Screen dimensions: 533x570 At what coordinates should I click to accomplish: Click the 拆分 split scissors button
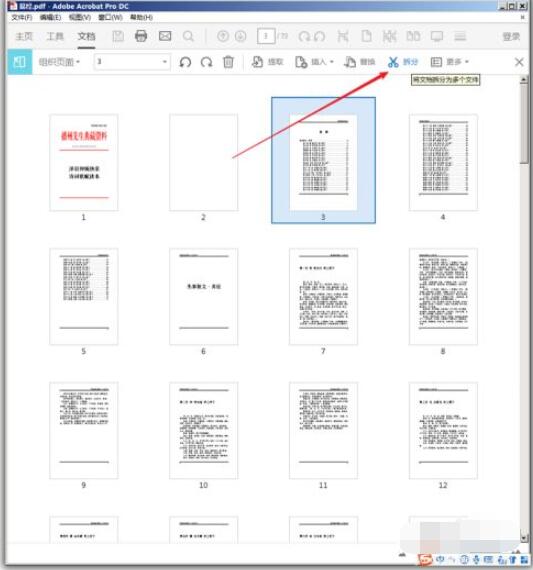point(403,62)
